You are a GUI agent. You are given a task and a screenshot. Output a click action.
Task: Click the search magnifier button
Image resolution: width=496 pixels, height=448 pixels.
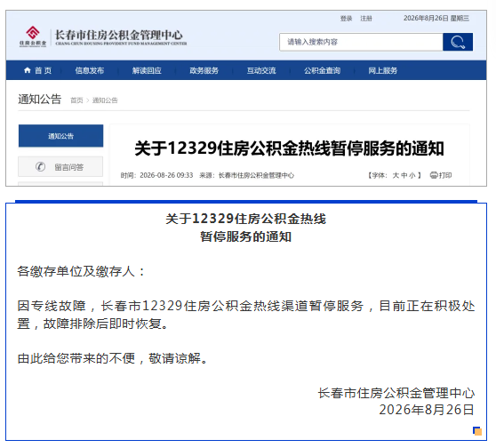pyautogui.click(x=458, y=42)
